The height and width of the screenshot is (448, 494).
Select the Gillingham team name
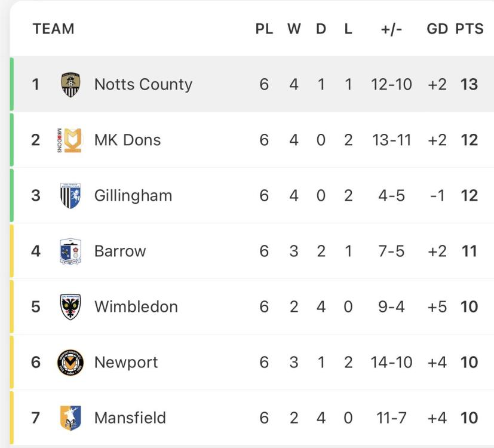point(133,195)
